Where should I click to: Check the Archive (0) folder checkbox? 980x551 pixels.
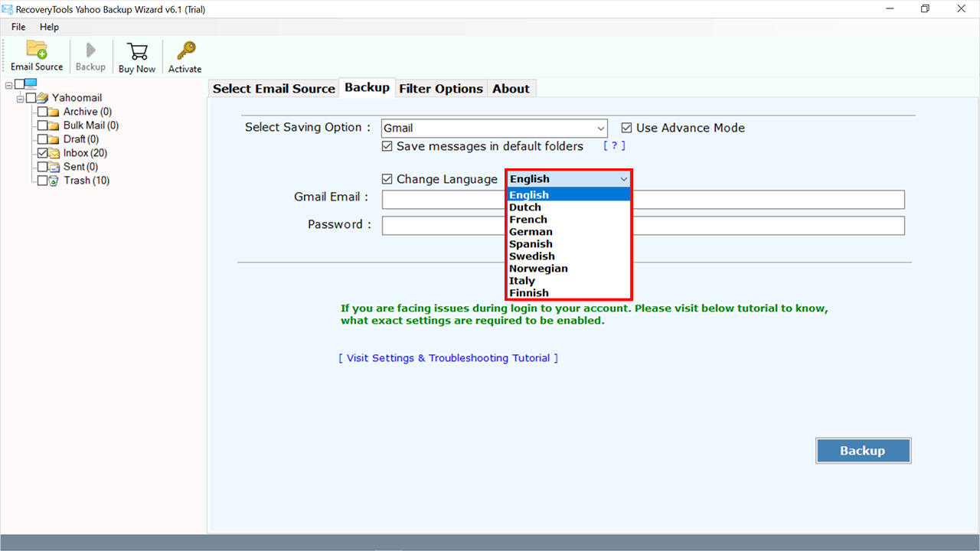point(43,112)
